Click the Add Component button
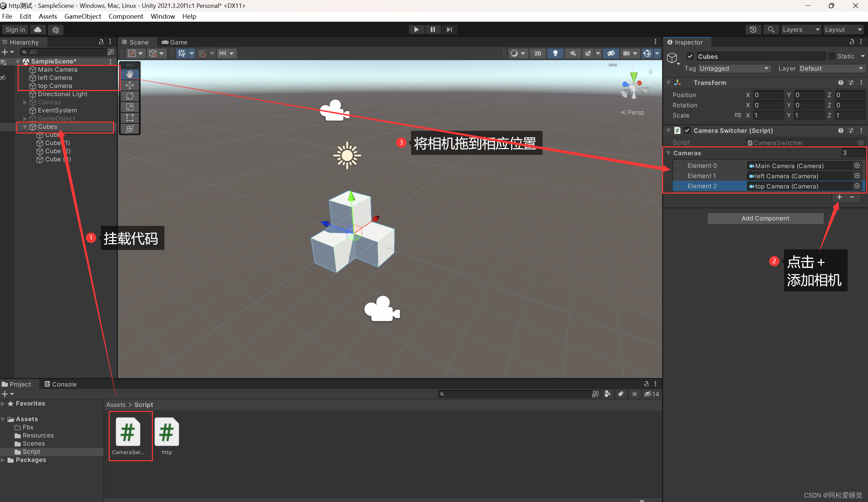This screenshot has height=502, width=868. tap(765, 218)
